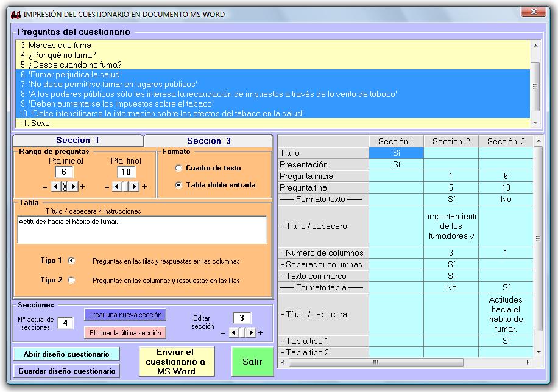Screen dimensions: 558x392
Task: Click the Número de columnas row header
Action: tap(323, 253)
